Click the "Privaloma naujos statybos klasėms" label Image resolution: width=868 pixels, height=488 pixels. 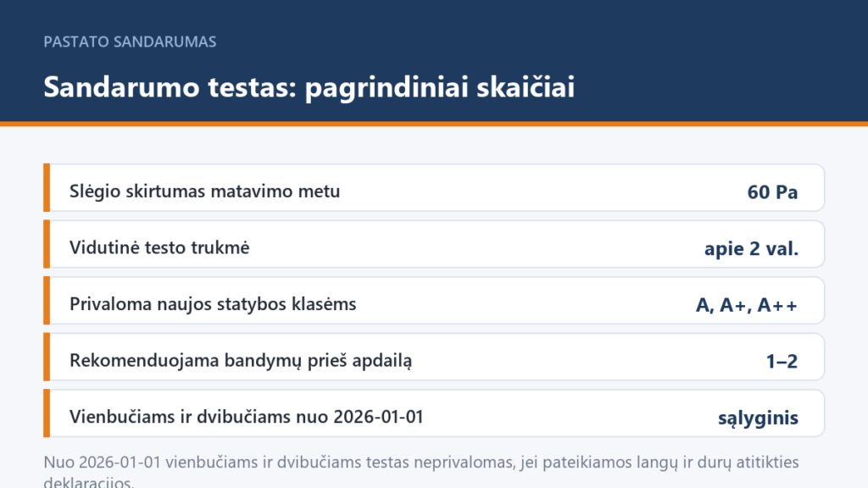click(x=213, y=304)
